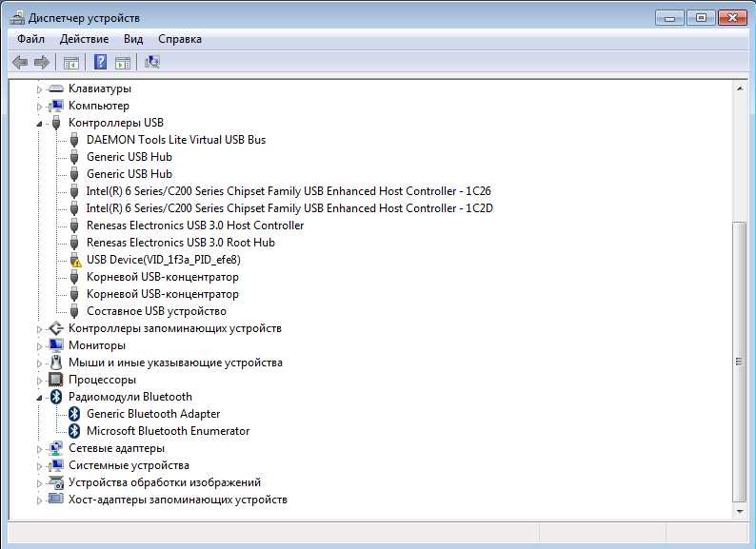
Task: Click the Хост-адаптеры запоминающих устройств icon
Action: click(x=56, y=500)
